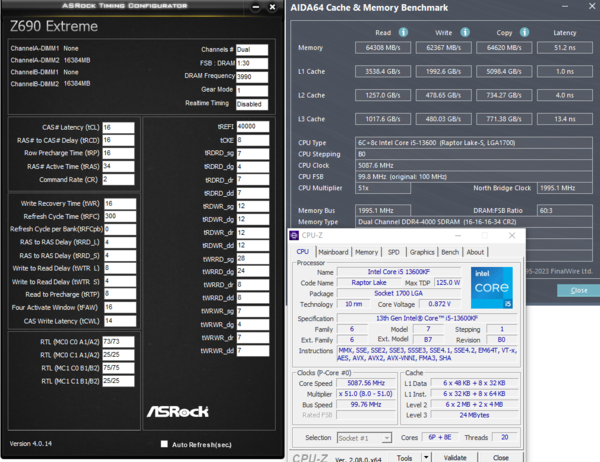
Task: Click the DRAM Frequency field showing 3990
Action: [x=252, y=77]
